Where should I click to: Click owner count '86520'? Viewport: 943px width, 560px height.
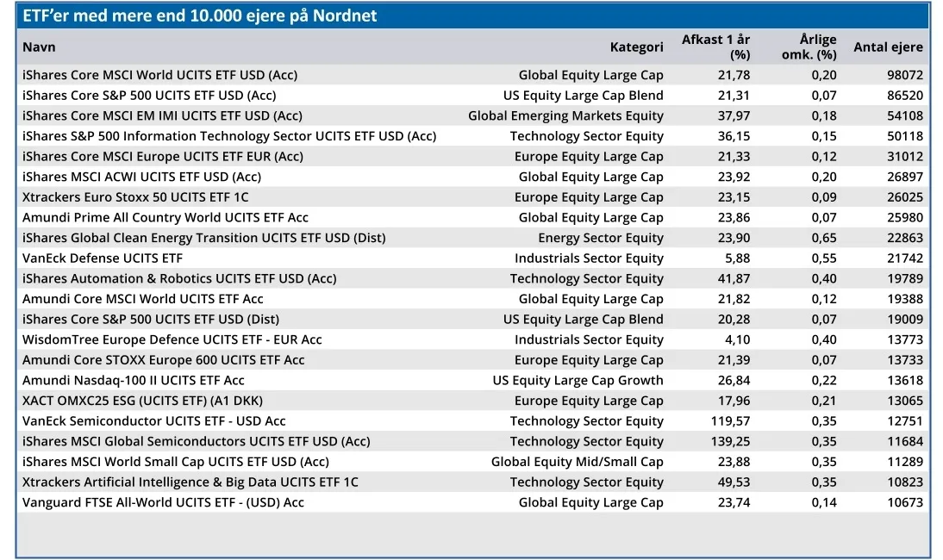tap(905, 96)
